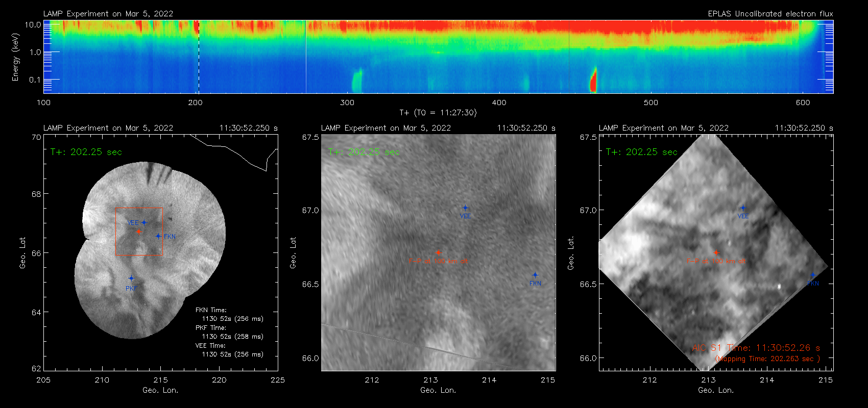Click the '11:30:52.250 s' timestamp above right panel
This screenshot has width=868, height=408.
point(804,128)
